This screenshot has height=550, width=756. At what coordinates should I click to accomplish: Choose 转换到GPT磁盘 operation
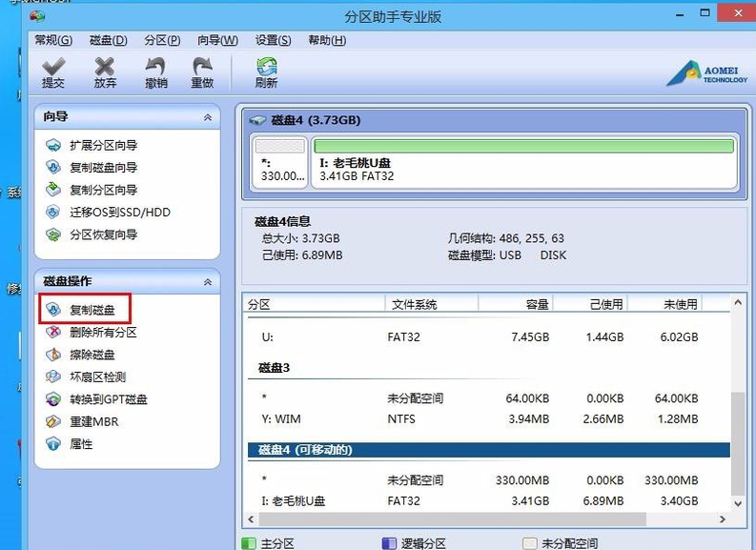click(x=96, y=399)
